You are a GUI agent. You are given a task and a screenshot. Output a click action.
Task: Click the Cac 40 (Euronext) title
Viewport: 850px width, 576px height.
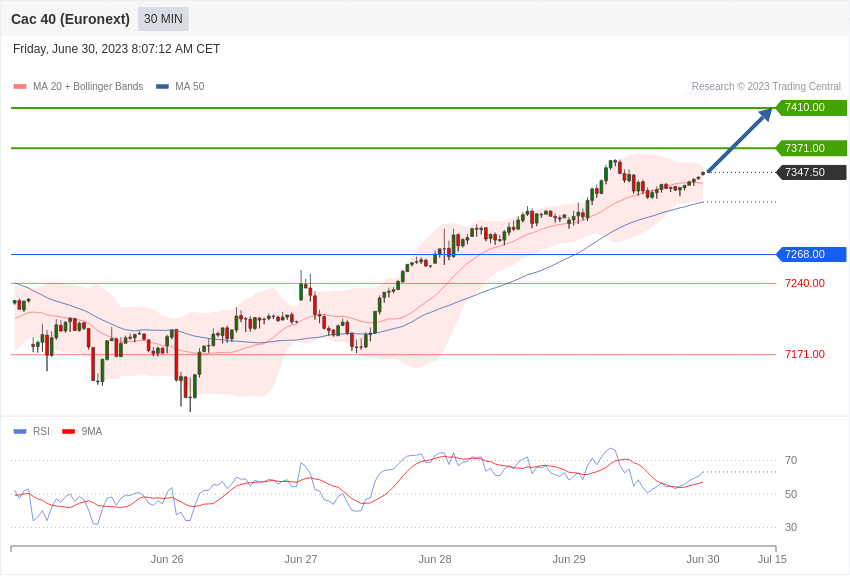point(70,19)
